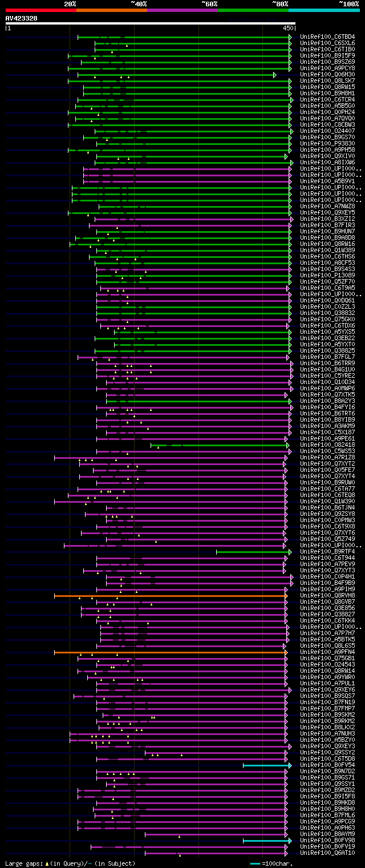Select the UniRef100_C5WS53 label
The image size is (365, 868).
point(327,451)
